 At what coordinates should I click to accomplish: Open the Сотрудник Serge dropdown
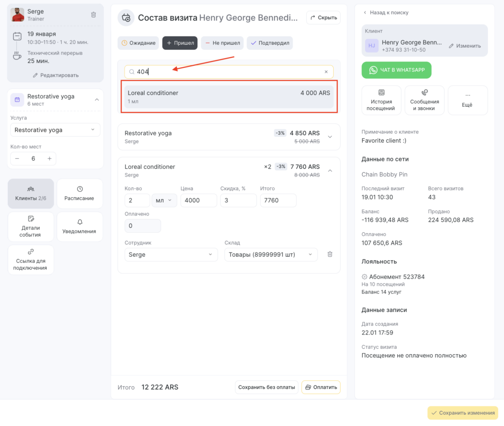coord(171,255)
